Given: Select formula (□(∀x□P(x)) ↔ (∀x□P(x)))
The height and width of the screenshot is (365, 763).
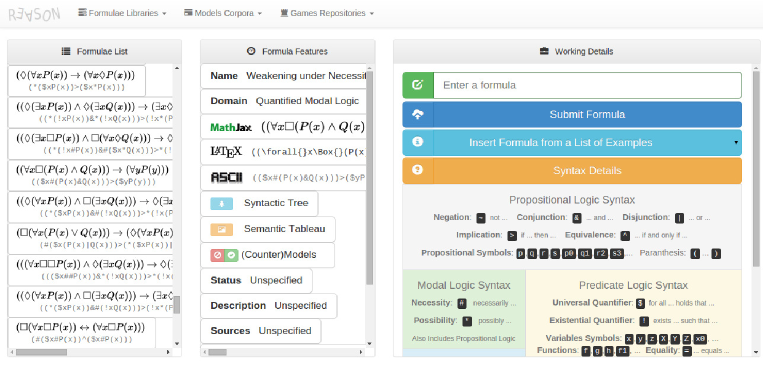Looking at the screenshot, I should click(x=82, y=332).
